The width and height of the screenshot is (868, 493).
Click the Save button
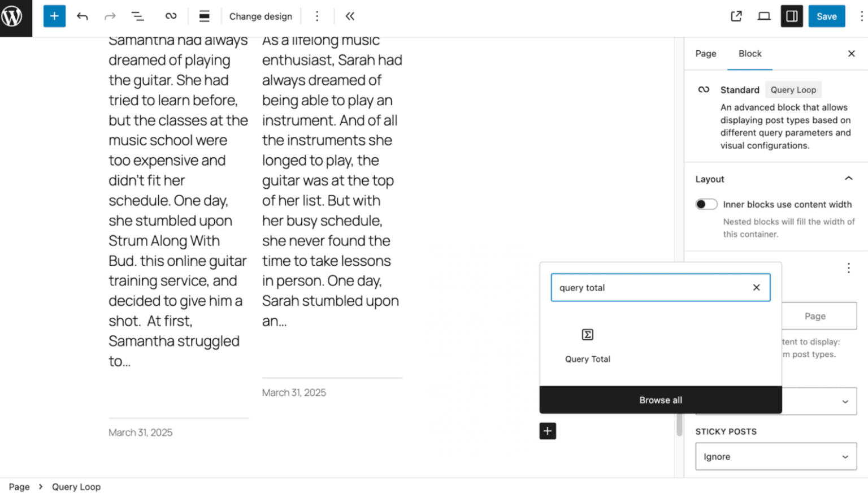826,16
